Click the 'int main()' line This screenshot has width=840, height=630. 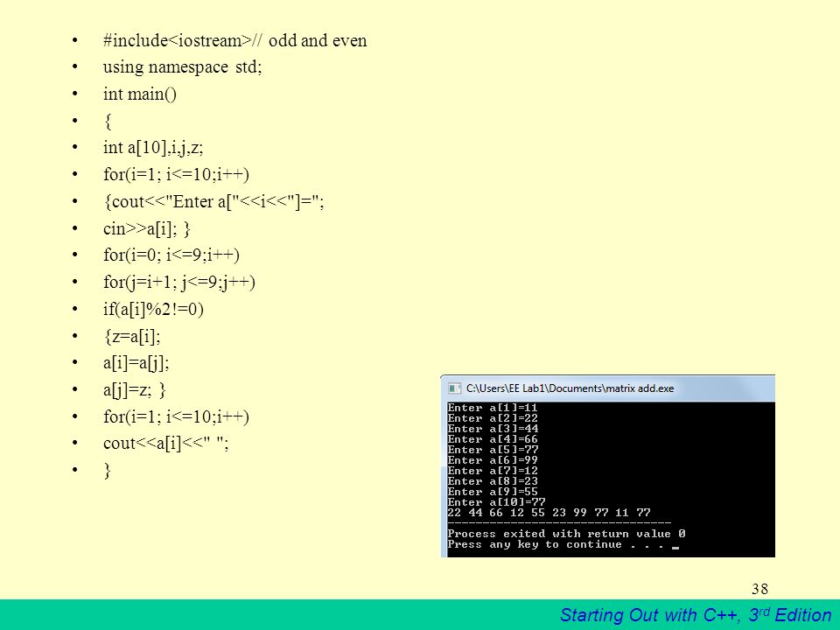(140, 94)
